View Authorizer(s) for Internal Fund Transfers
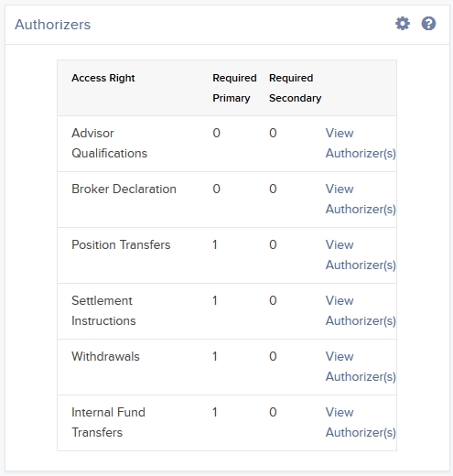Image resolution: width=453 pixels, height=476 pixels. coord(361,422)
